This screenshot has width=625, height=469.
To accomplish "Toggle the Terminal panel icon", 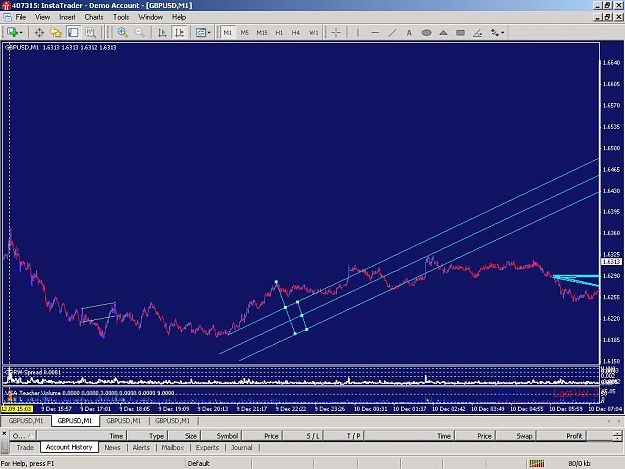I will tap(73, 33).
